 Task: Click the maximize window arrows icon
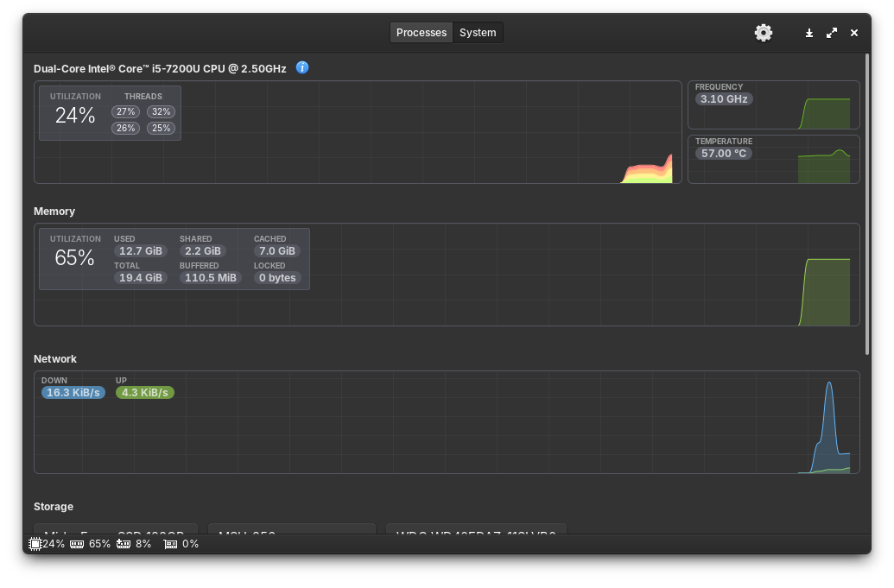(x=832, y=33)
